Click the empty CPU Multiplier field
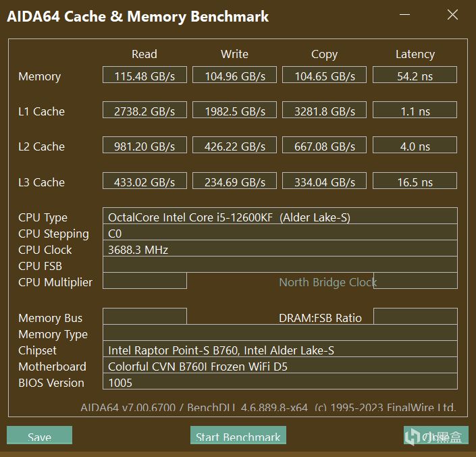Viewport: 476px width, 457px height. (144, 281)
